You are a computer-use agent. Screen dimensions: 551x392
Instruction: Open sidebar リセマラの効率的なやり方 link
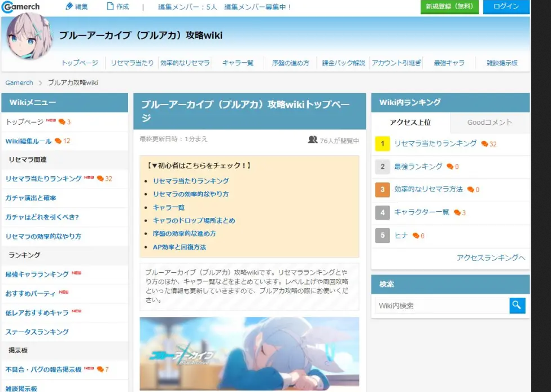pos(43,236)
